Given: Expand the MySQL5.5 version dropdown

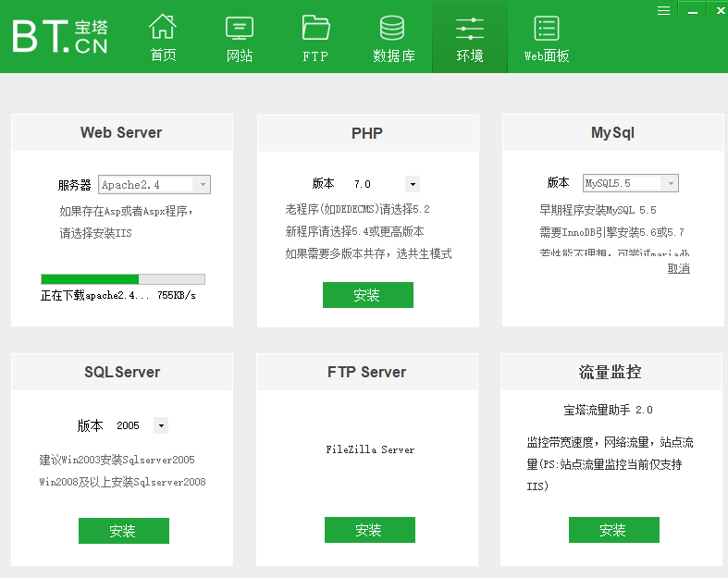Looking at the screenshot, I should 671,183.
